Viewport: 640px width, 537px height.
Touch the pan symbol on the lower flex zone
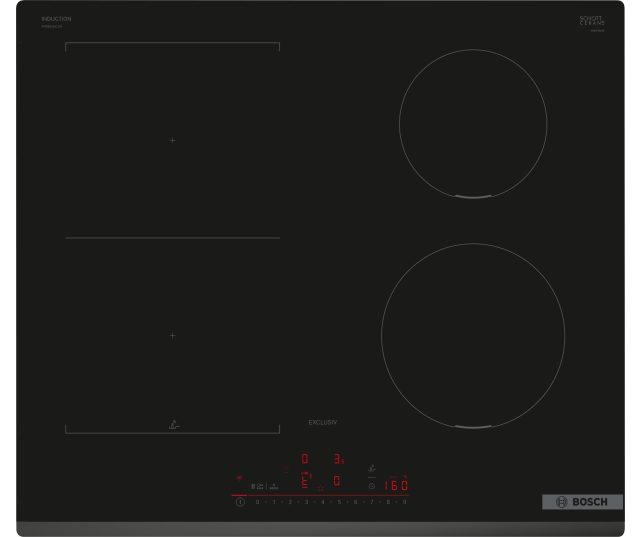173,423
